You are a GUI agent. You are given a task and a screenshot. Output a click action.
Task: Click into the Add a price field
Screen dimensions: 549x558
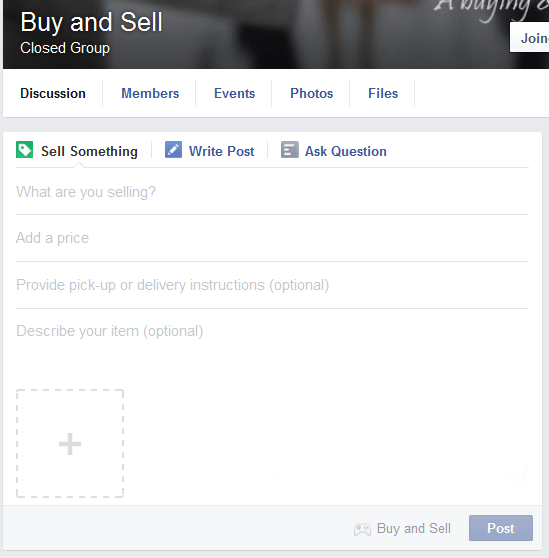click(273, 238)
